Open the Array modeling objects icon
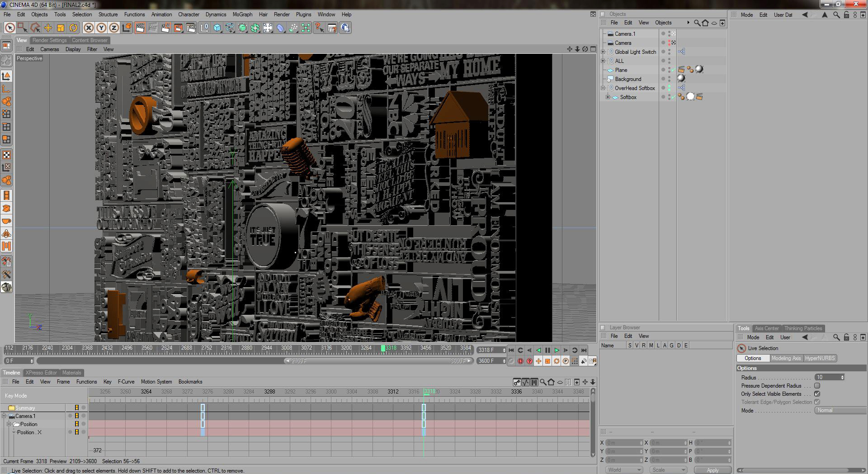Viewport: 868px width, 474px height. point(255,28)
